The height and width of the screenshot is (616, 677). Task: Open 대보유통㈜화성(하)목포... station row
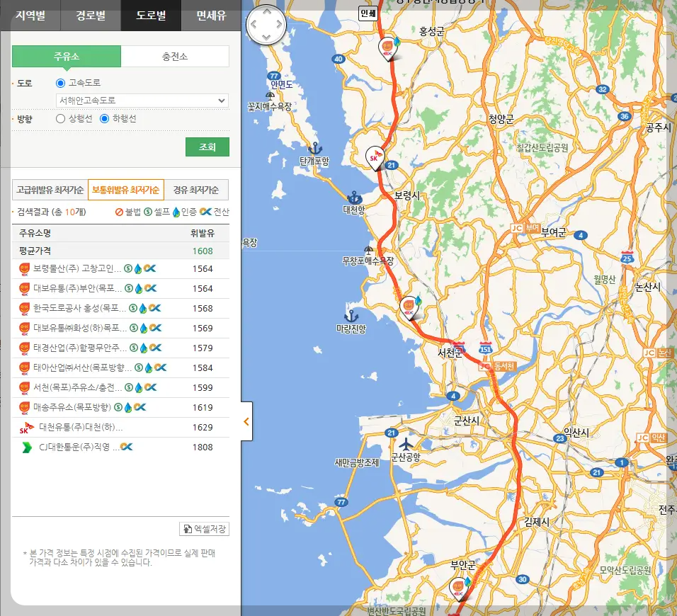tap(120, 328)
